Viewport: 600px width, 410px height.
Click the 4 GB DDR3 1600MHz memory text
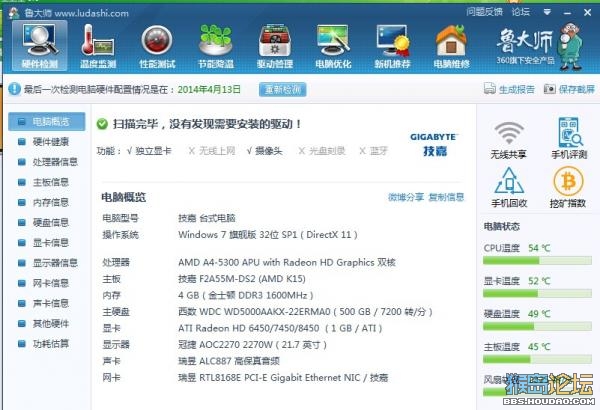(246, 296)
